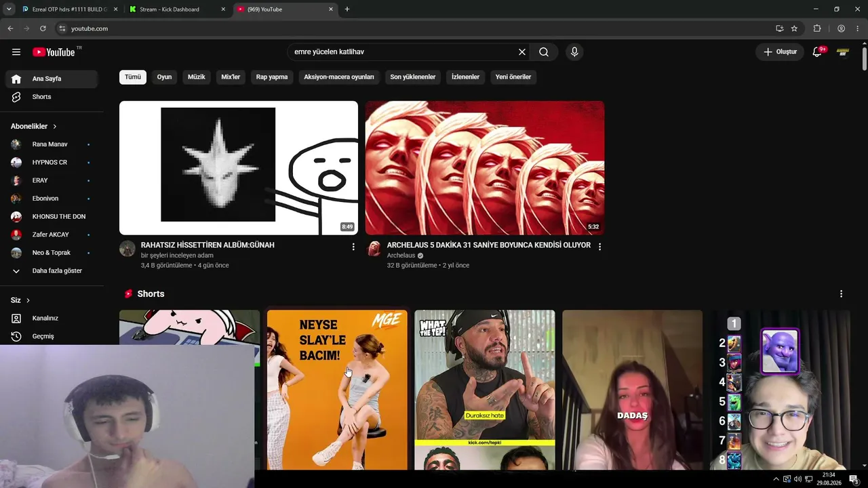View site information for youtube.com
The width and height of the screenshot is (868, 488).
[62, 28]
